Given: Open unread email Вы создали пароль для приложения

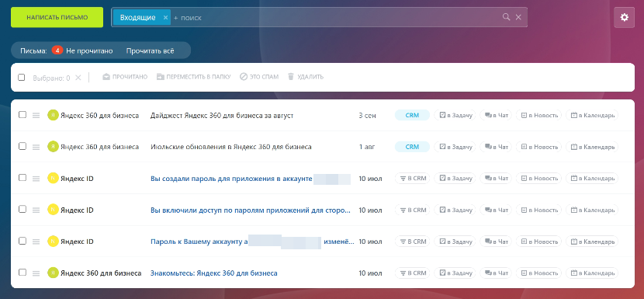Looking at the screenshot, I should click(232, 179).
